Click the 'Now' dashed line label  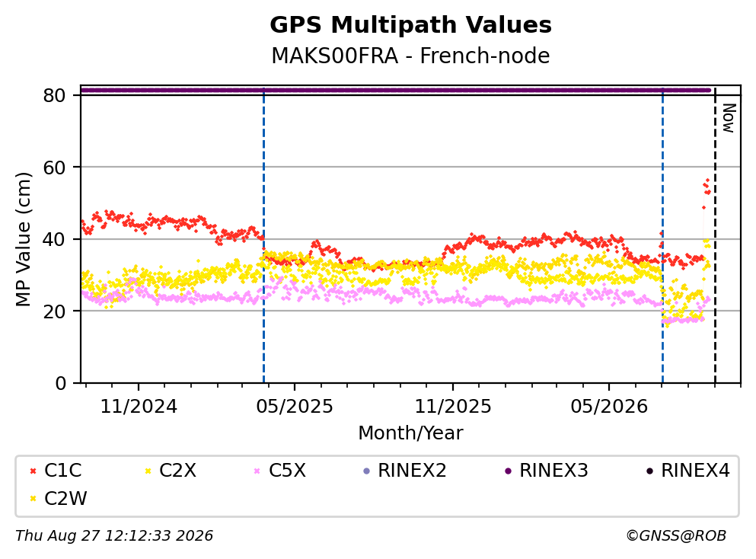(x=729, y=119)
